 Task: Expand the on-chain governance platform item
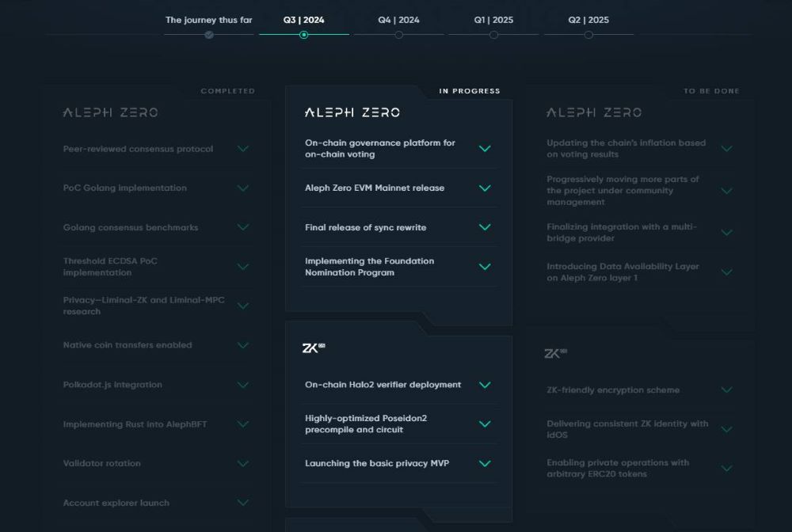485,149
